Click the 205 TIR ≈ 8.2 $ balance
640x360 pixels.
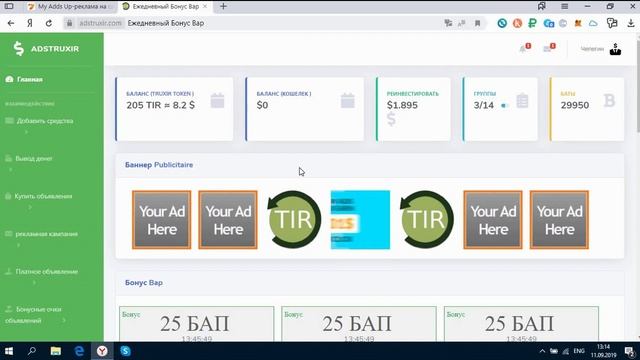coord(160,105)
